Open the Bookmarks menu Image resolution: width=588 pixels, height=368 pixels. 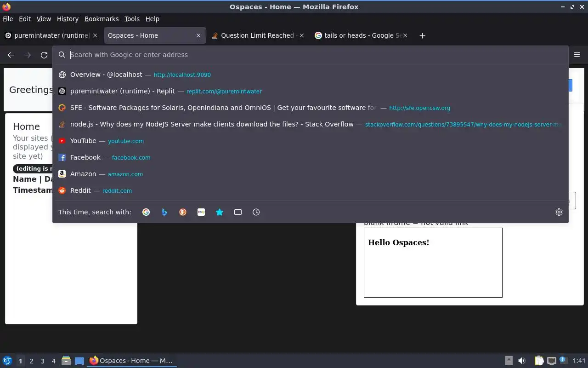(x=102, y=19)
